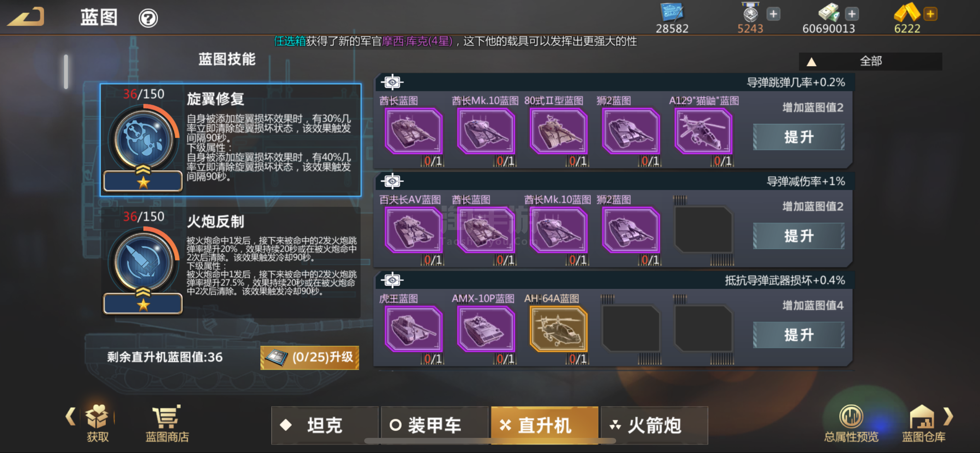Click the (0/25)升级 upgrade button
The width and height of the screenshot is (980, 453).
point(310,357)
